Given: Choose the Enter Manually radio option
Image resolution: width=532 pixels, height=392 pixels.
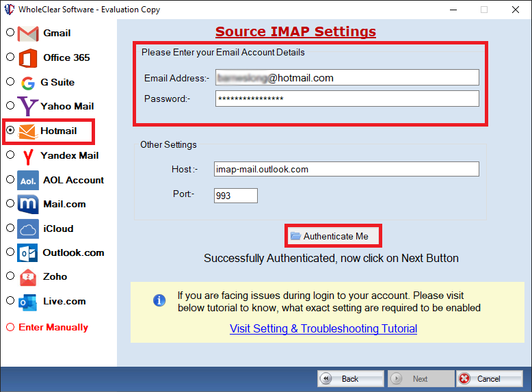Looking at the screenshot, I should click(10, 327).
